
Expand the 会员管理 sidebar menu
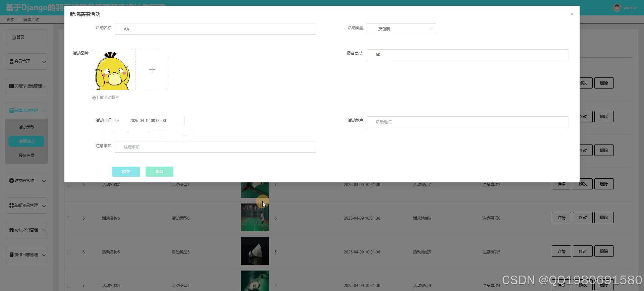[26, 62]
